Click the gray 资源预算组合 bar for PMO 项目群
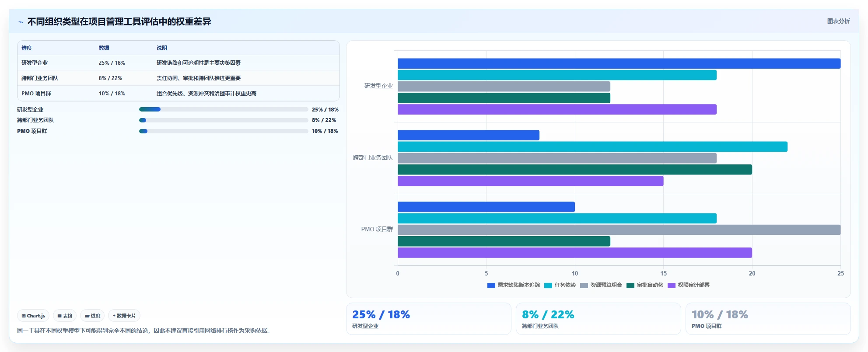The height and width of the screenshot is (352, 868). [619, 230]
